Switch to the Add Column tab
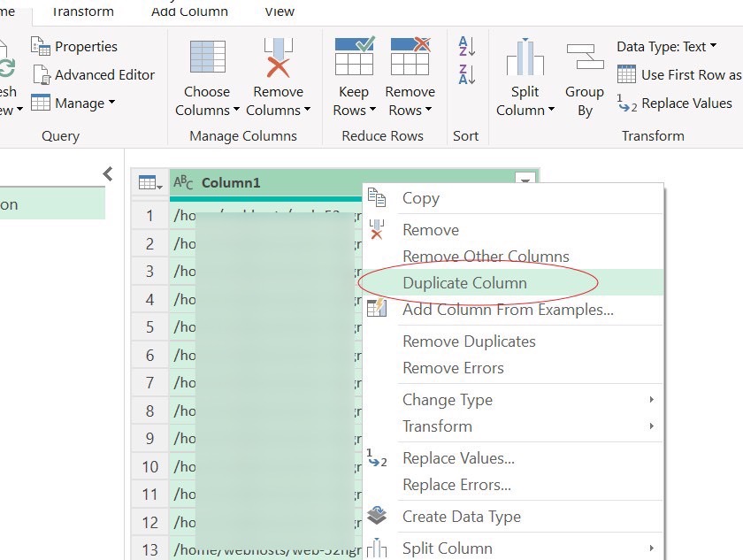The width and height of the screenshot is (743, 560). 189,12
